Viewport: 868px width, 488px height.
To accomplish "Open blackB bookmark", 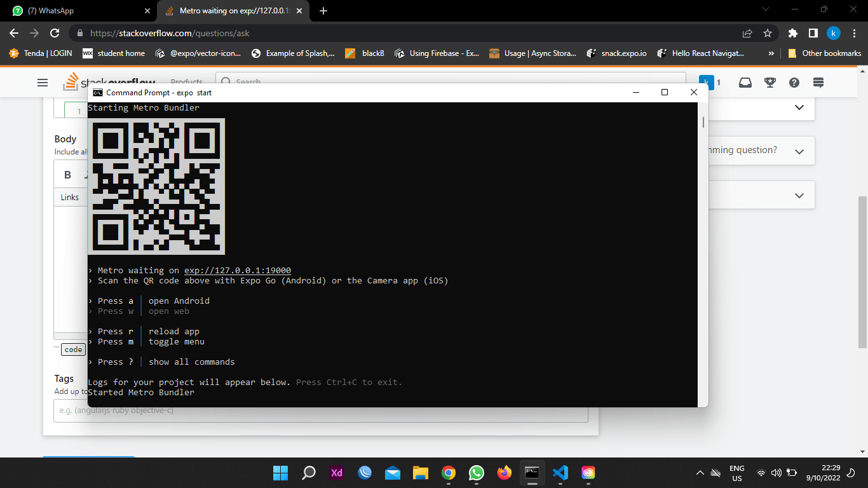I will 365,53.
